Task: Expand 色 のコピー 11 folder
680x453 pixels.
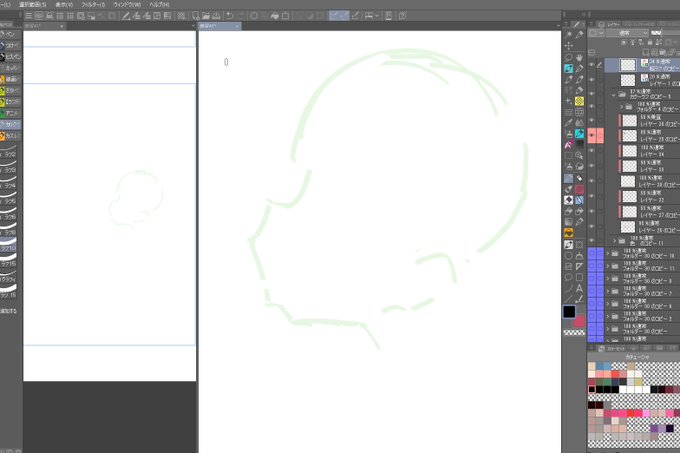Action: click(x=614, y=241)
